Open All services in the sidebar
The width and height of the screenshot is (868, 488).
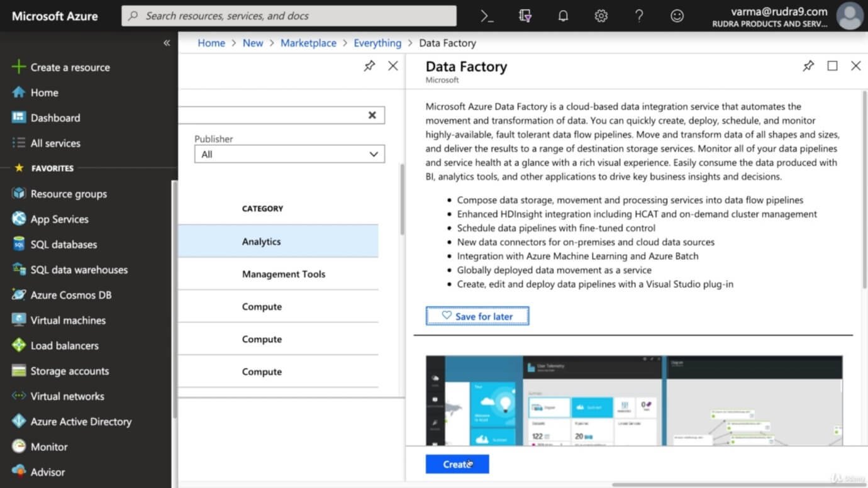coord(55,143)
